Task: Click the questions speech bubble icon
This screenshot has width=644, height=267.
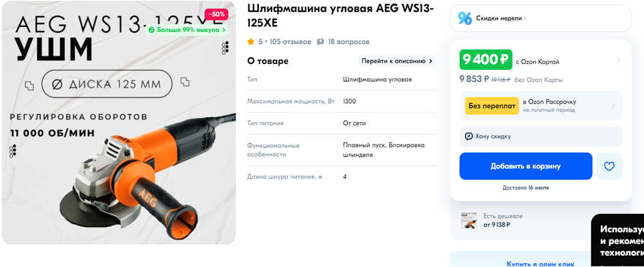Action: [x=321, y=42]
